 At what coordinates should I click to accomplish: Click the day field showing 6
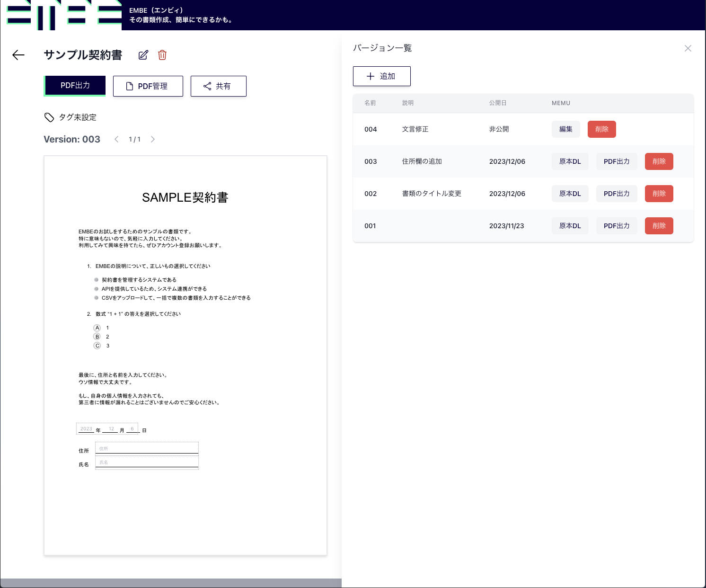click(x=132, y=429)
